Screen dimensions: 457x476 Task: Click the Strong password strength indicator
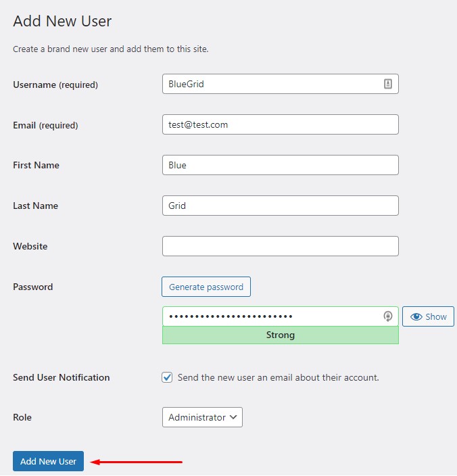[x=281, y=335]
